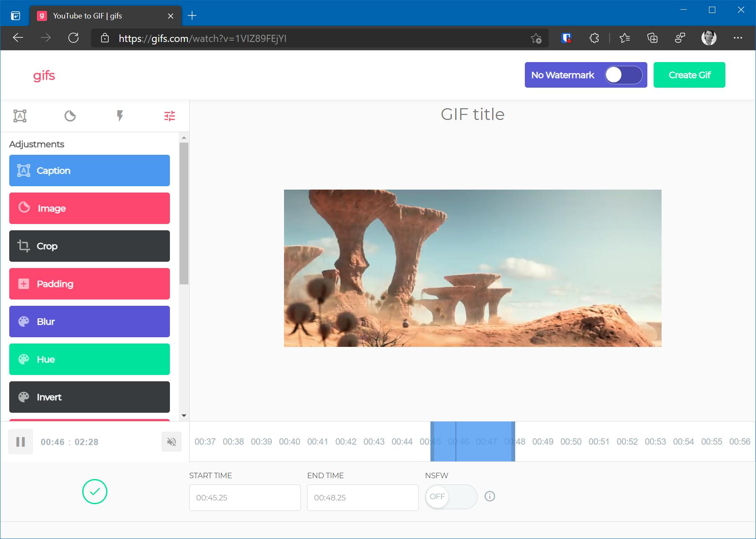View site information lock icon
The image size is (756, 539).
coord(105,38)
